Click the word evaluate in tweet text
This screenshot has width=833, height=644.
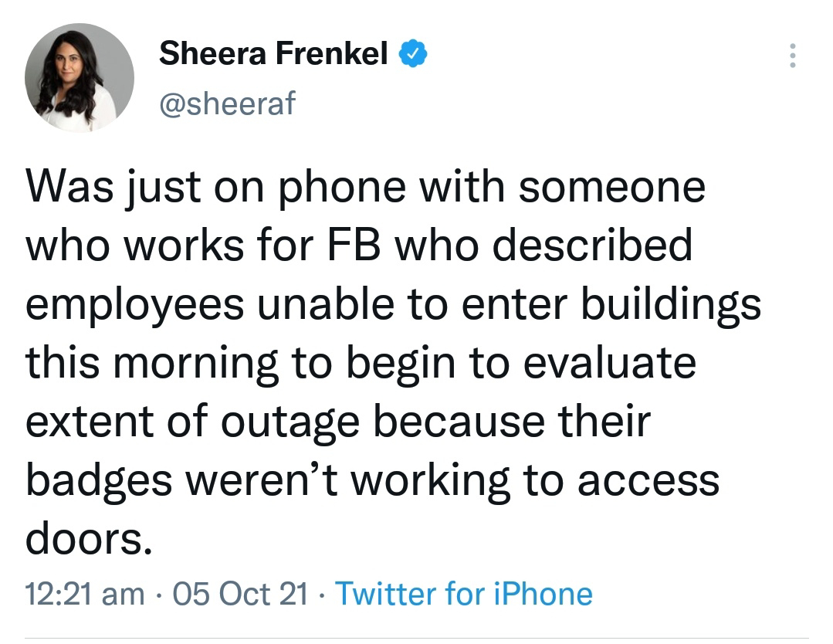tap(609, 363)
